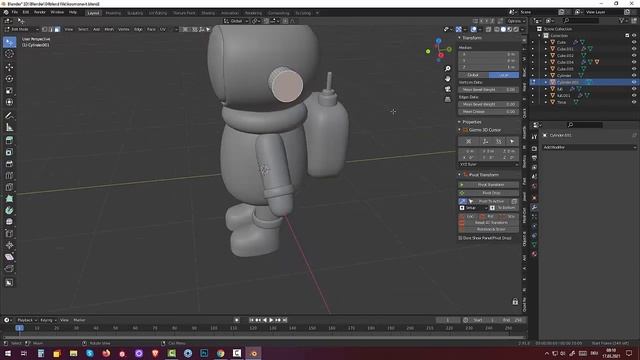Enable edge select mode
Viewport: 640px width, 360px height.
click(51, 29)
